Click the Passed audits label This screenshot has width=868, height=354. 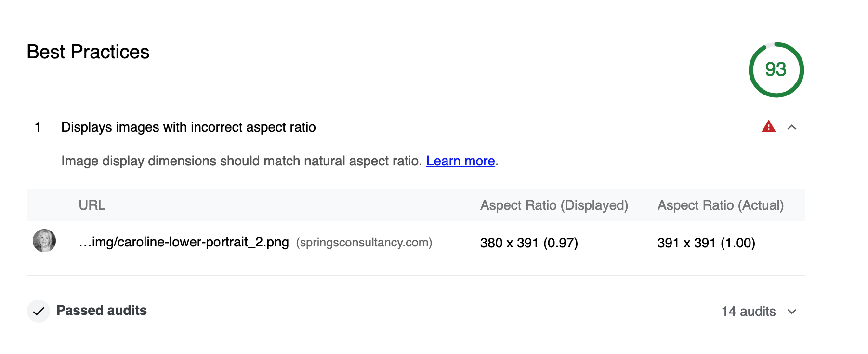click(101, 311)
